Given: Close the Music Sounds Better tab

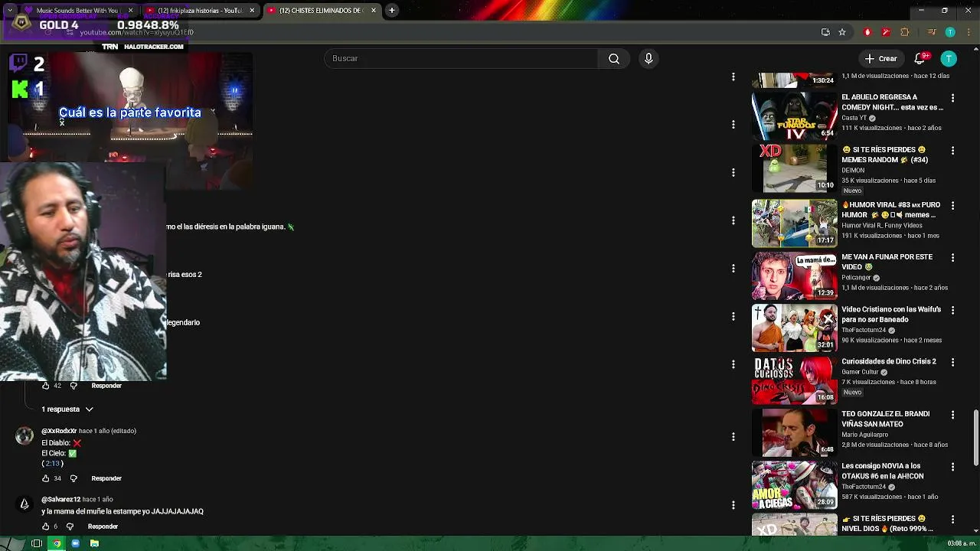Looking at the screenshot, I should tap(130, 10).
